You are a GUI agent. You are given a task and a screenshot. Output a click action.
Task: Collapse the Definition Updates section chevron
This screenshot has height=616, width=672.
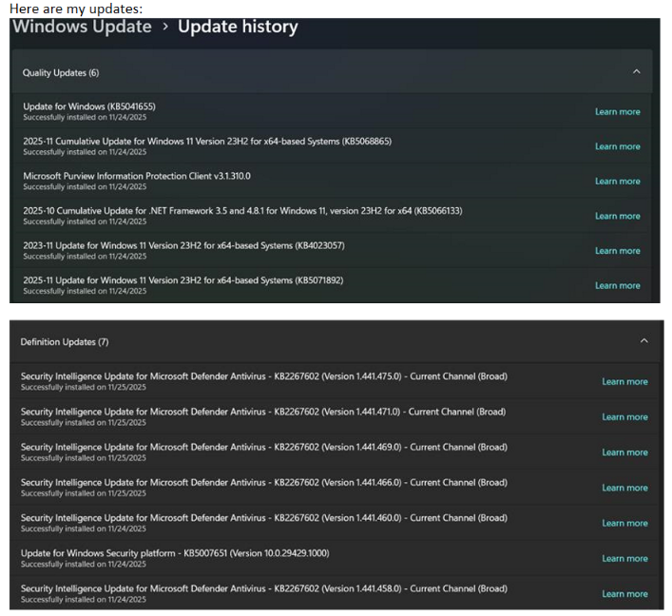[x=643, y=340]
